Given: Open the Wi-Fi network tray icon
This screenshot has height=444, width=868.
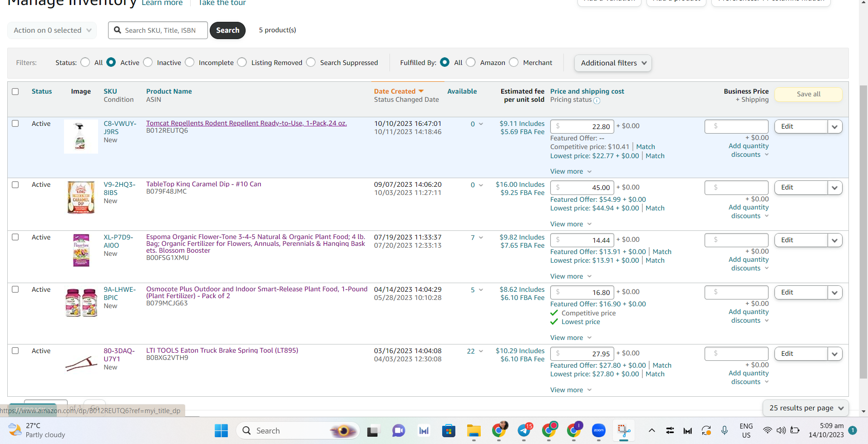Looking at the screenshot, I should [x=767, y=430].
